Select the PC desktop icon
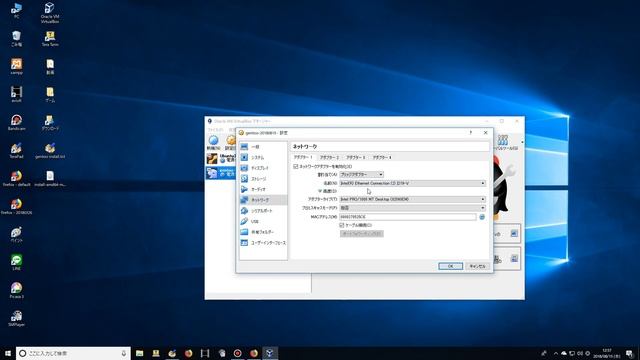Image resolution: width=640 pixels, height=360 pixels. [x=16, y=11]
